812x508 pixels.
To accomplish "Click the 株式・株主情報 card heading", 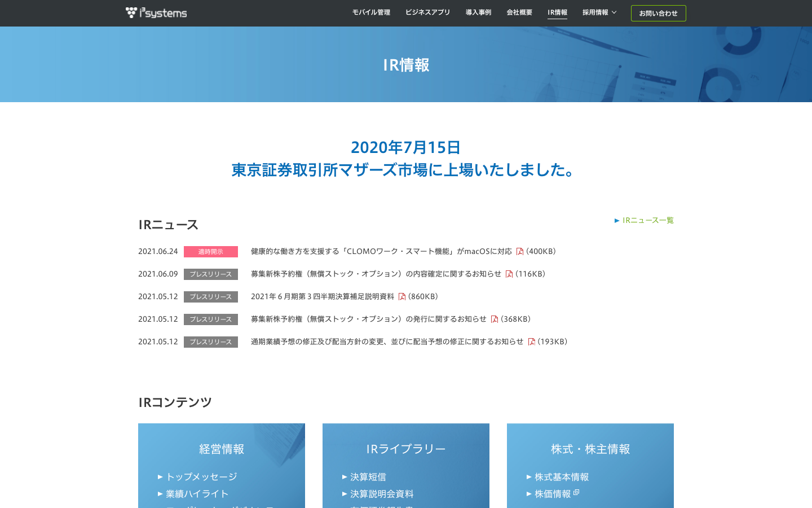I will click(590, 449).
